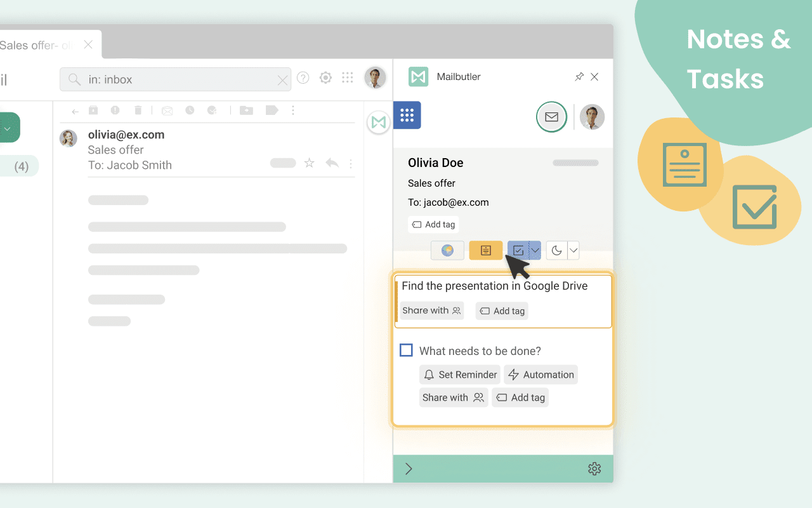Open Gmail settings gear icon

coord(325,78)
